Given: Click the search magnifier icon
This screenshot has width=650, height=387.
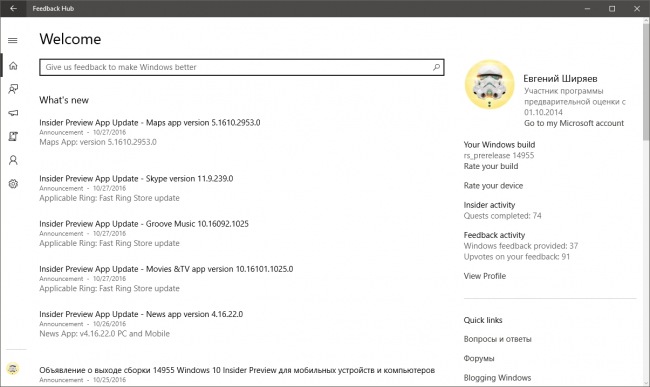Looking at the screenshot, I should [436, 67].
